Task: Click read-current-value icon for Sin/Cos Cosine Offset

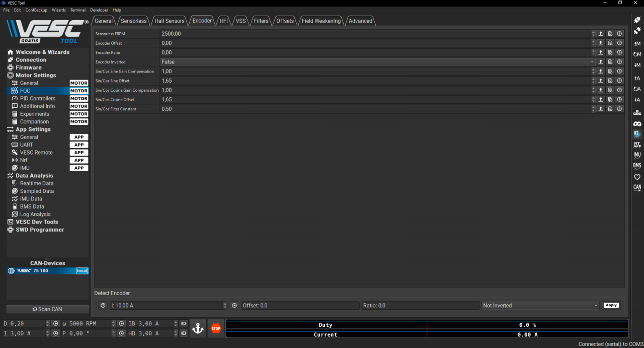Action: point(601,100)
